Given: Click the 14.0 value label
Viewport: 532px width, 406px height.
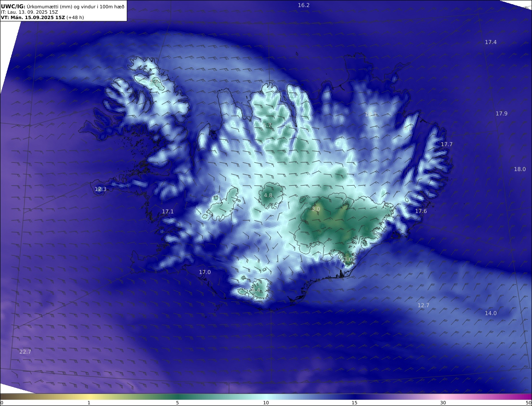Looking at the screenshot, I should (x=491, y=313).
